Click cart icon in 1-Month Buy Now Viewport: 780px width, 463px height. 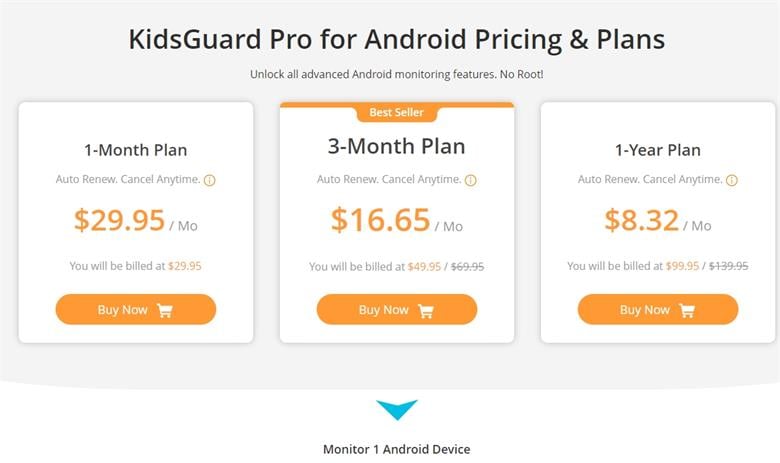[165, 310]
